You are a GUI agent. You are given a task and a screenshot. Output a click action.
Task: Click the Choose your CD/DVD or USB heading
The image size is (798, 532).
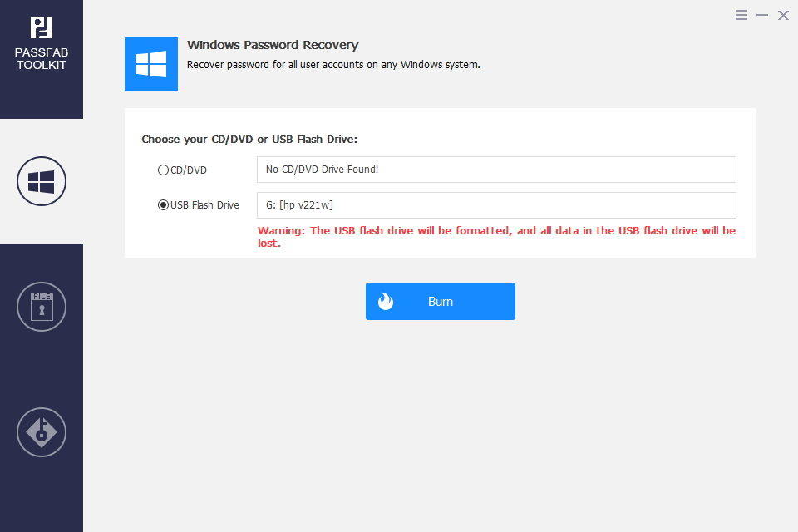tap(249, 139)
